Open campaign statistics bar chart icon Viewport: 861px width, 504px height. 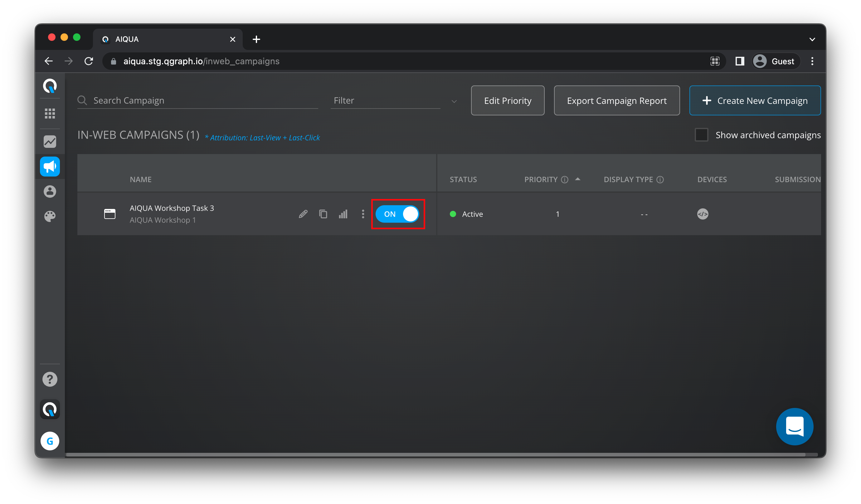pos(343,214)
